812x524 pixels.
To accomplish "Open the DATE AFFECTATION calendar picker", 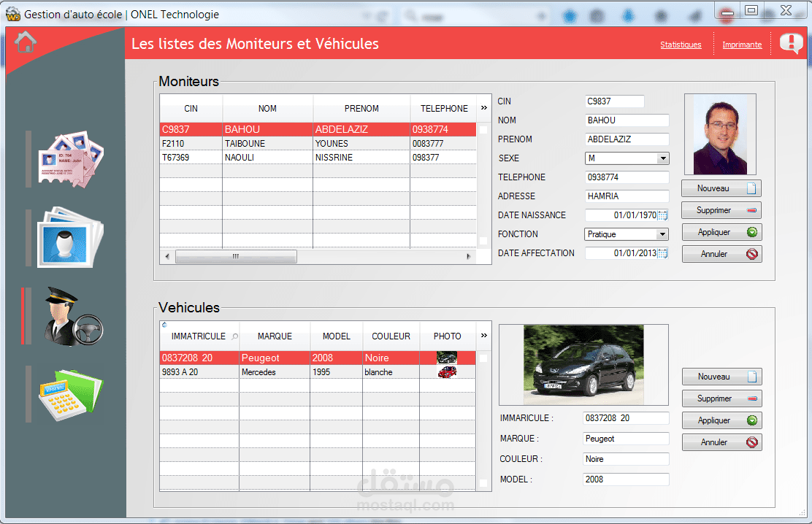I will click(x=662, y=253).
